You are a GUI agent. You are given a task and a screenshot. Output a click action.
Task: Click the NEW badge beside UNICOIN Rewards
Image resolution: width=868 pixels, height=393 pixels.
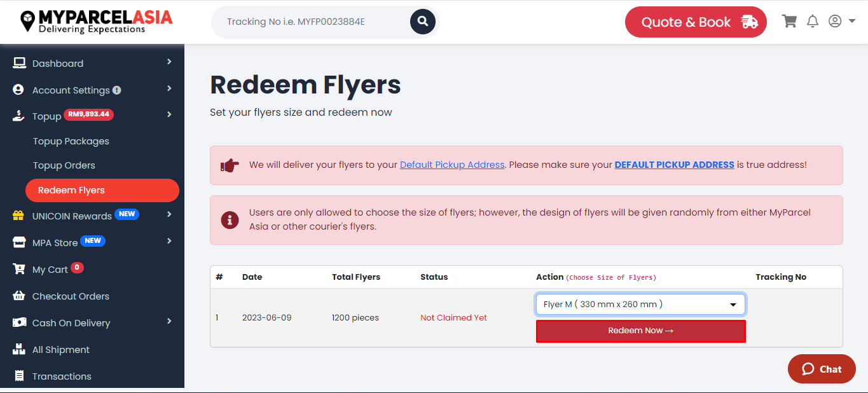click(127, 214)
